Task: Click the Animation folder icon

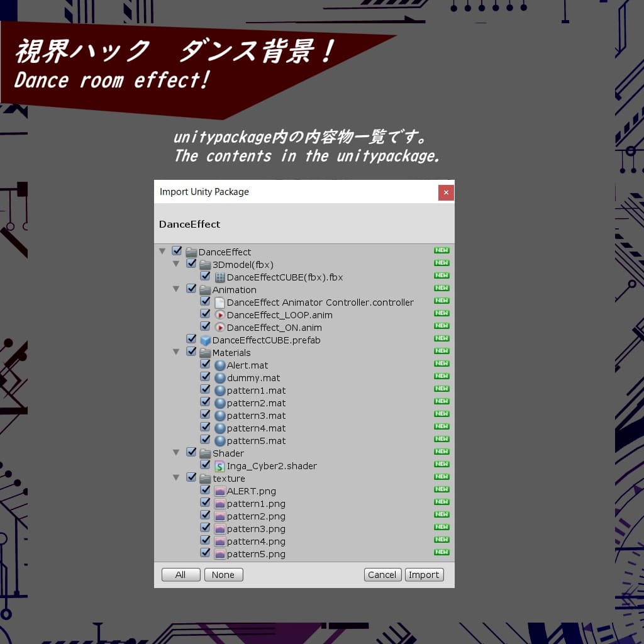Action: click(x=205, y=290)
